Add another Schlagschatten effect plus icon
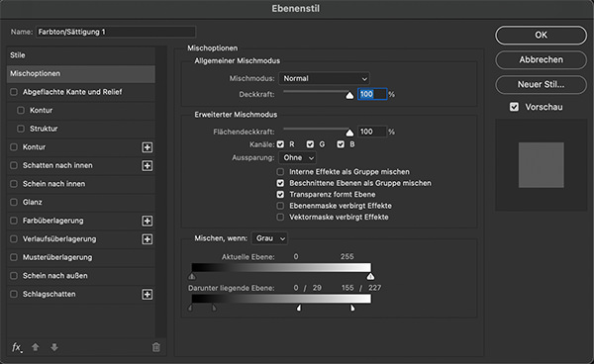 pyautogui.click(x=148, y=295)
